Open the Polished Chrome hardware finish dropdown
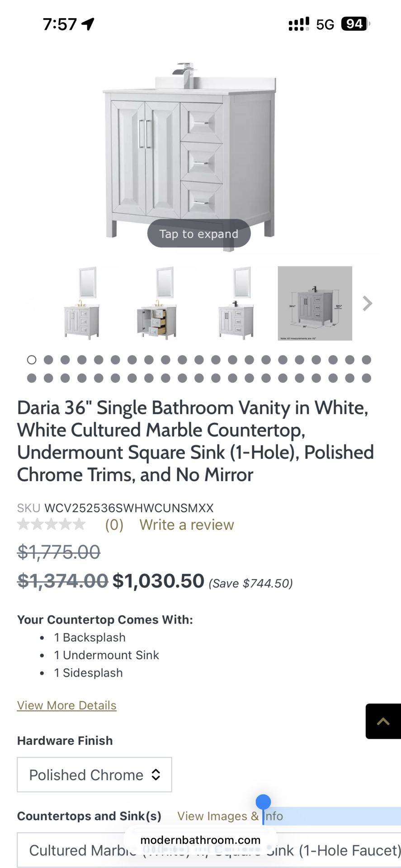 point(94,775)
